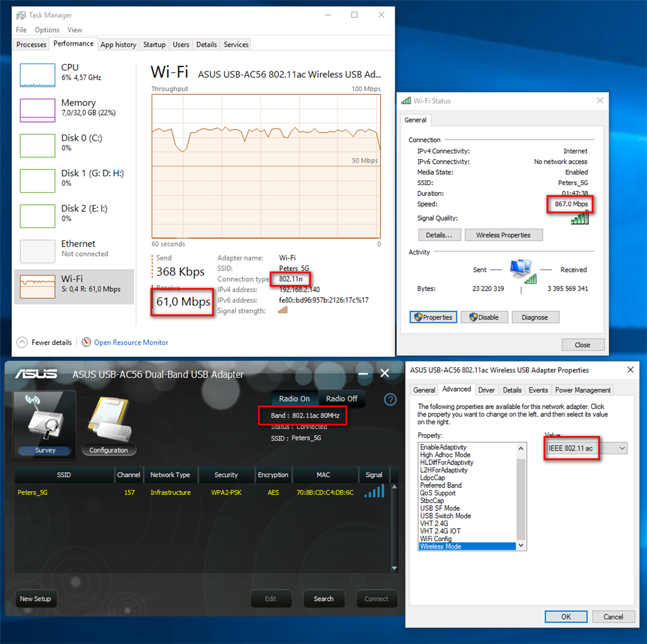The width and height of the screenshot is (647, 644).
Task: Click the Disable button in Wi-Fi Status
Action: (x=484, y=317)
